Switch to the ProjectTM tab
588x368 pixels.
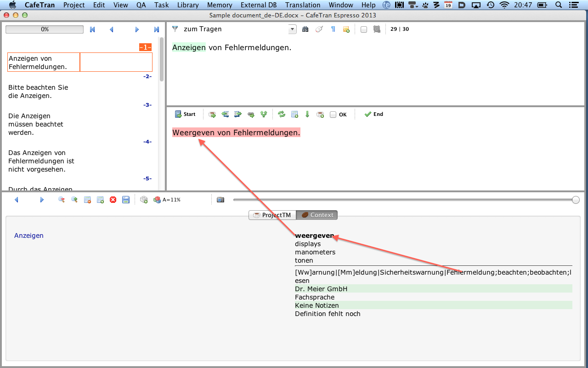pyautogui.click(x=272, y=215)
